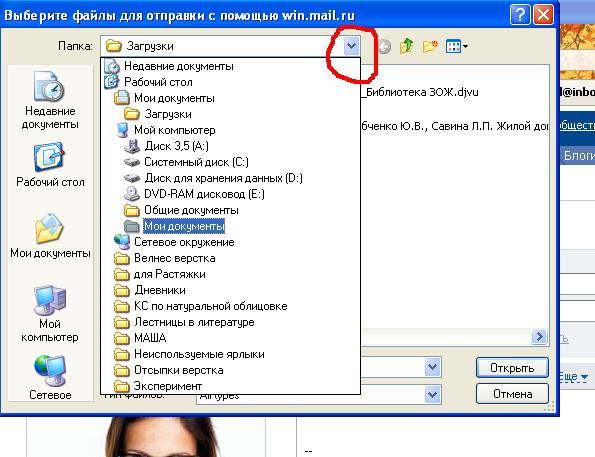Open Мой компьютер in the places bar
The height and width of the screenshot is (457, 595).
click(x=50, y=314)
